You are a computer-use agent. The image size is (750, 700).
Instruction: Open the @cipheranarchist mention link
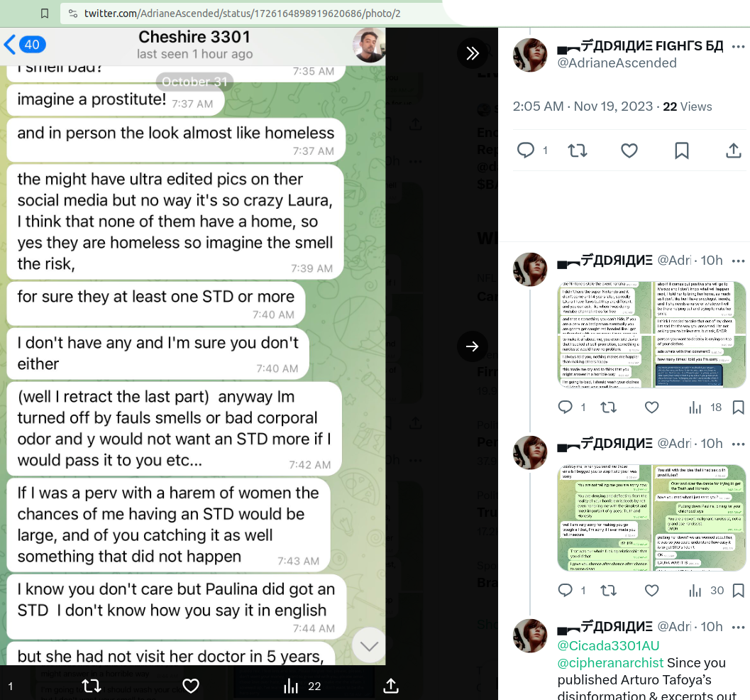click(610, 662)
